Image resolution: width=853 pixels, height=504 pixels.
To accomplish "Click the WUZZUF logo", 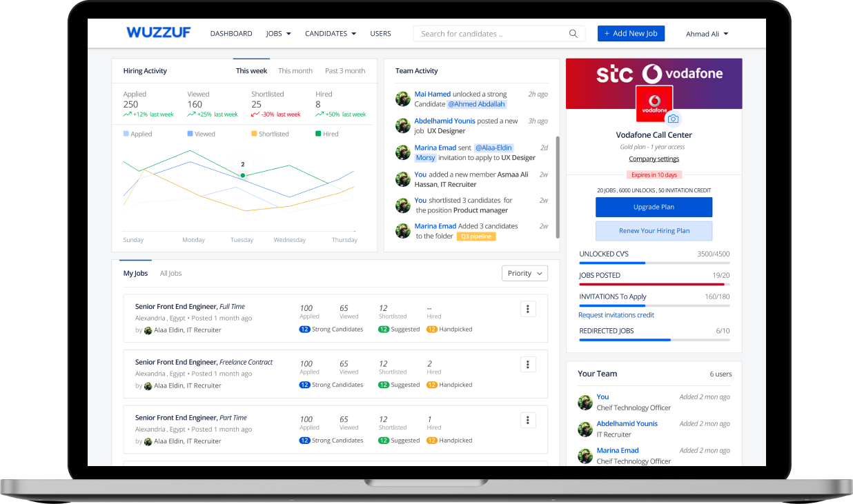I will click(159, 32).
